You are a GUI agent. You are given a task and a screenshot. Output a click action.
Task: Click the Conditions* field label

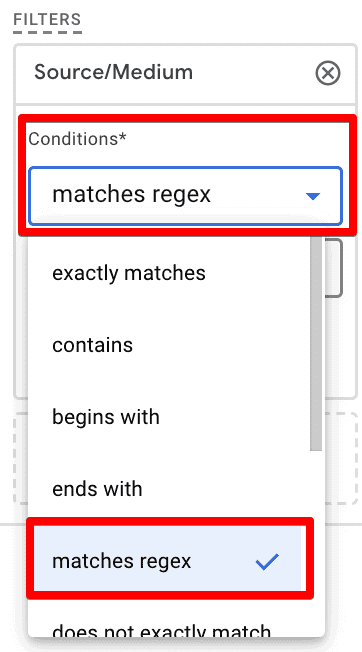pos(77,139)
